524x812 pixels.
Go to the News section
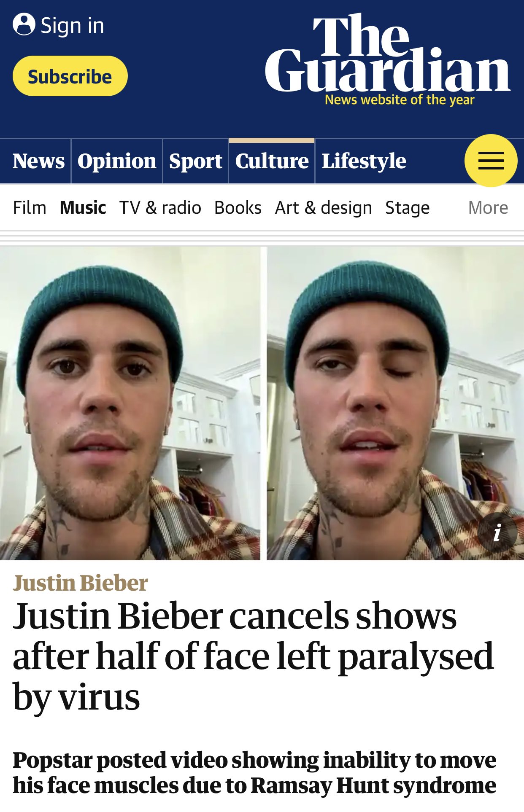38,161
